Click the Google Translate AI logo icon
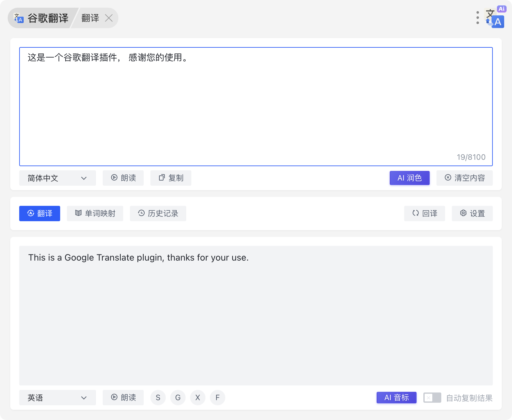This screenshot has width=512, height=420. pos(495,18)
